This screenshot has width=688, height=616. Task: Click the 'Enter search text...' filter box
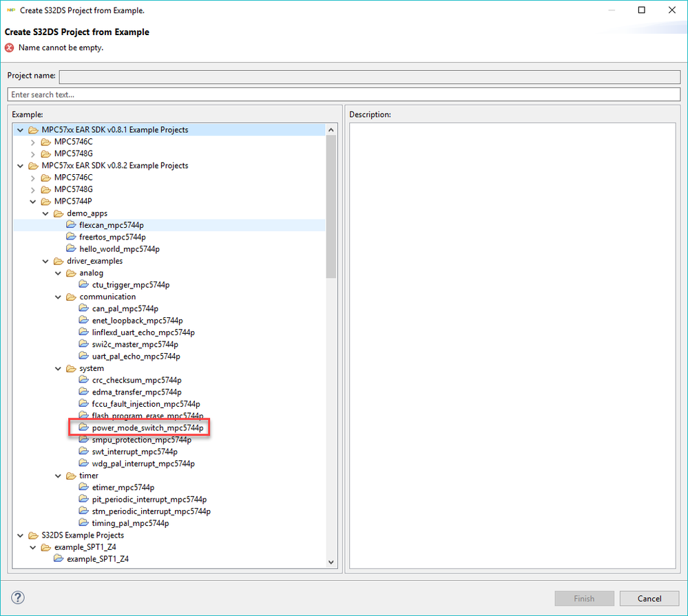coord(344,95)
